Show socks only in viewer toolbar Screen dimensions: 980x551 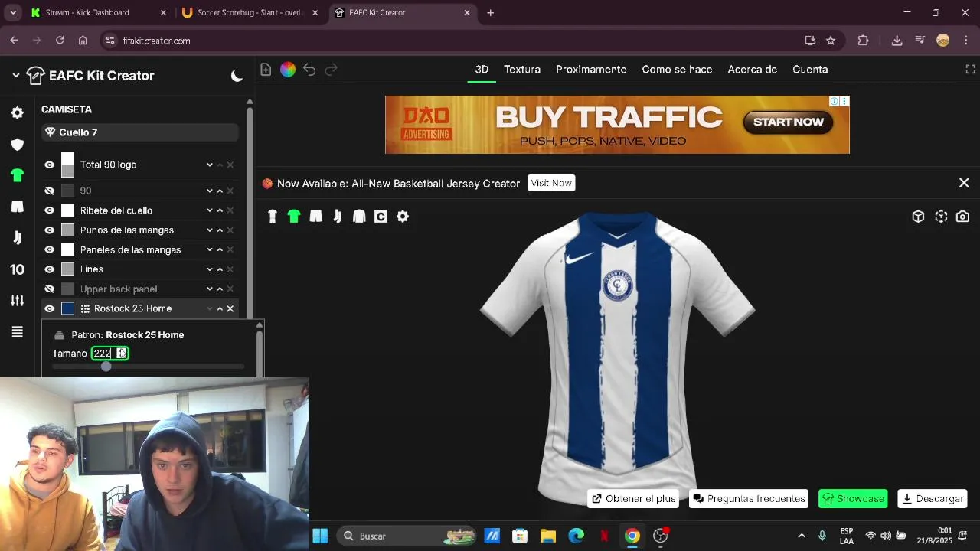[x=338, y=217]
